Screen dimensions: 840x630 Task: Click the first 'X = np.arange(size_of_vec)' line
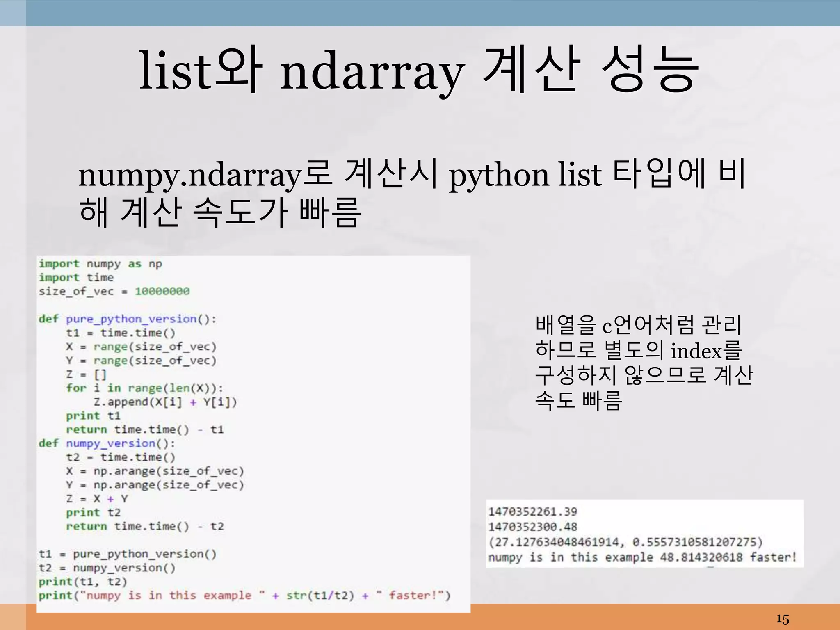click(x=155, y=471)
